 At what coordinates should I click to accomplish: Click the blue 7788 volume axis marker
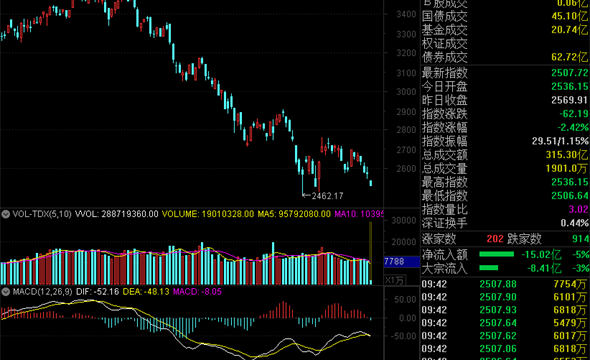402,261
